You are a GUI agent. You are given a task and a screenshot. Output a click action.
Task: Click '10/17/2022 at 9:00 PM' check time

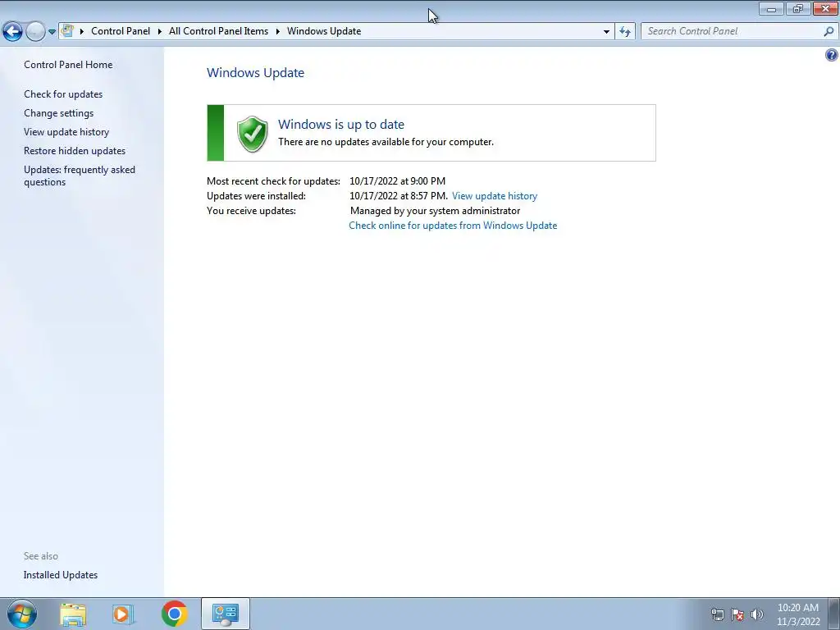click(x=398, y=181)
